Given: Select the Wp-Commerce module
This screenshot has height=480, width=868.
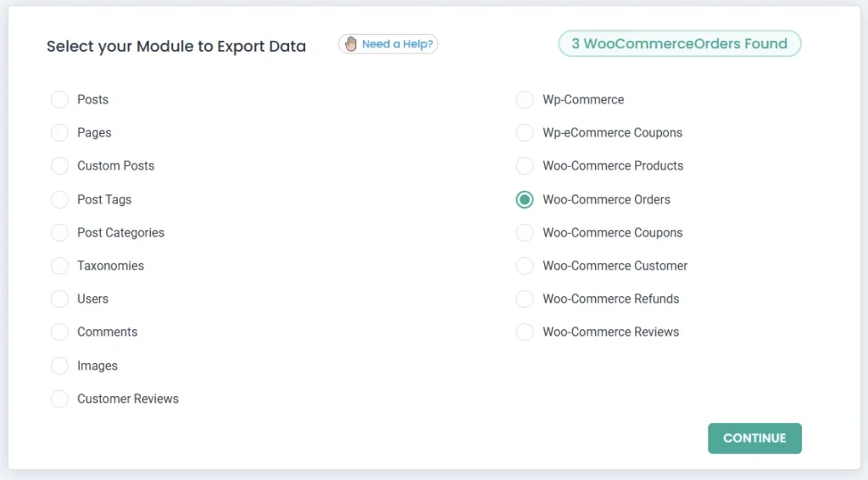Looking at the screenshot, I should click(x=525, y=100).
